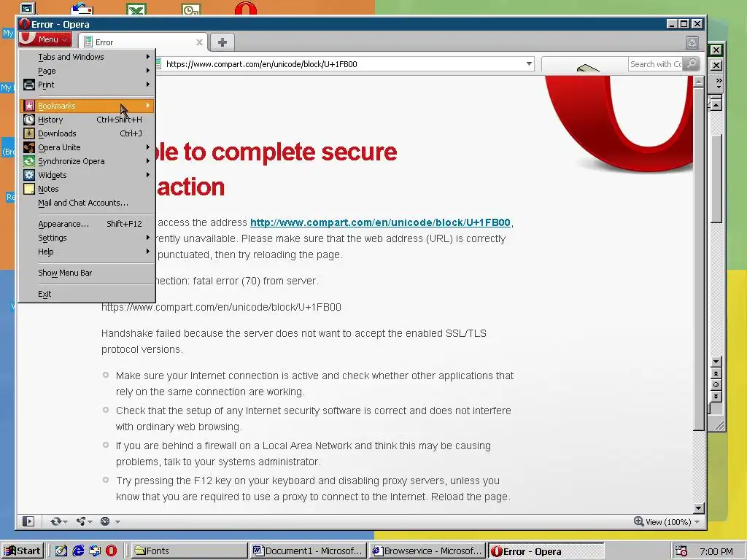Switch to Browservice taskbar button

(427, 551)
